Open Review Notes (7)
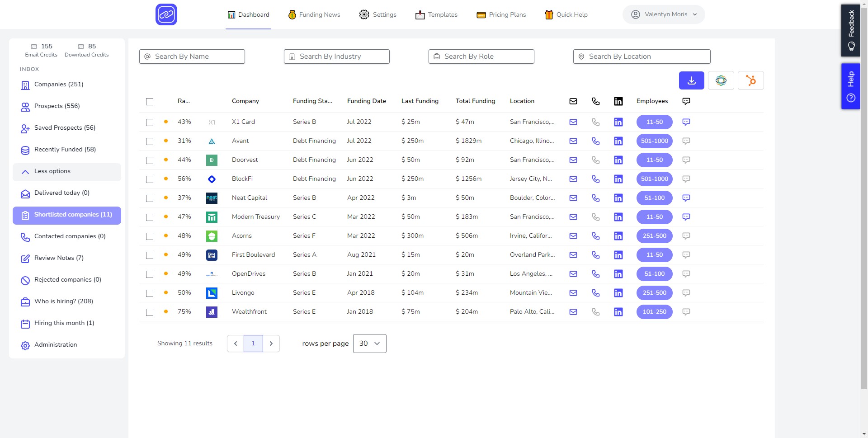Viewport: 868px width, 438px height. pyautogui.click(x=67, y=258)
